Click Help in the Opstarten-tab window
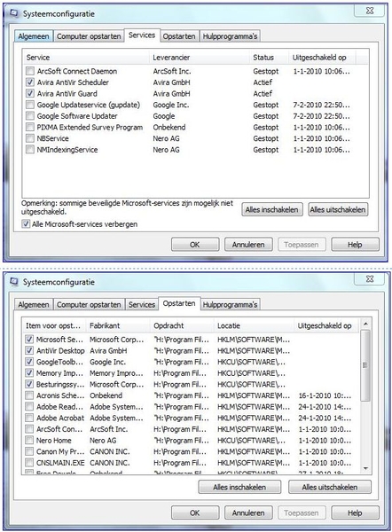This screenshot has width=392, height=532. point(355,512)
